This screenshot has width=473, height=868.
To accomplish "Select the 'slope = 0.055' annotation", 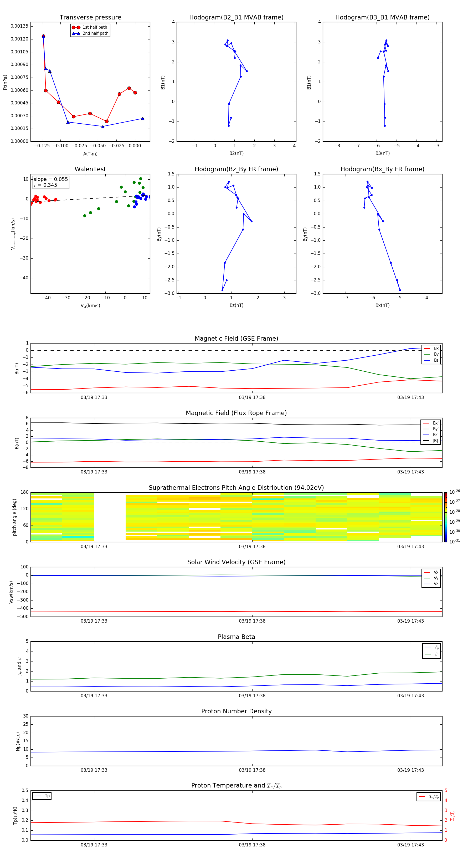I will click(51, 179).
